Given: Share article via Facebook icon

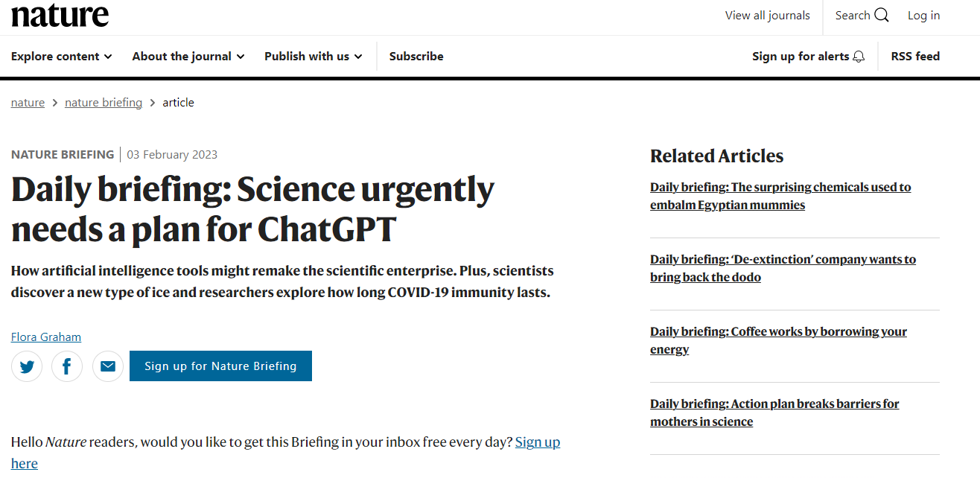Looking at the screenshot, I should coord(67,366).
